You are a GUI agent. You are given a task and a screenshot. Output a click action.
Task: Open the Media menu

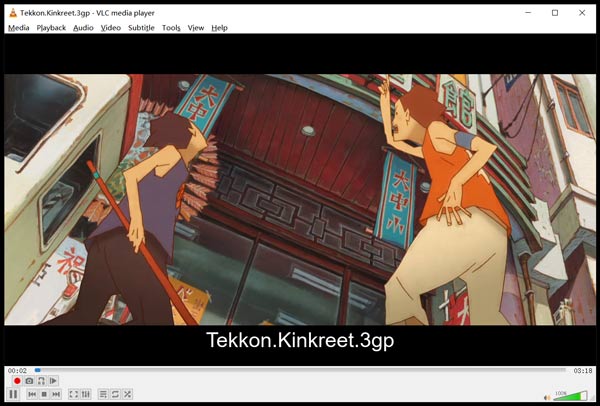click(19, 28)
